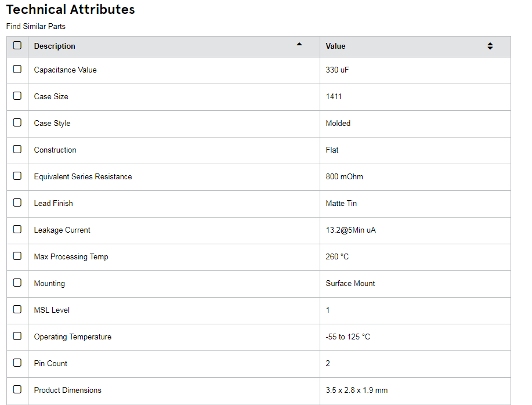
Task: Check the Operating Temperature checkbox
Action: (17, 336)
